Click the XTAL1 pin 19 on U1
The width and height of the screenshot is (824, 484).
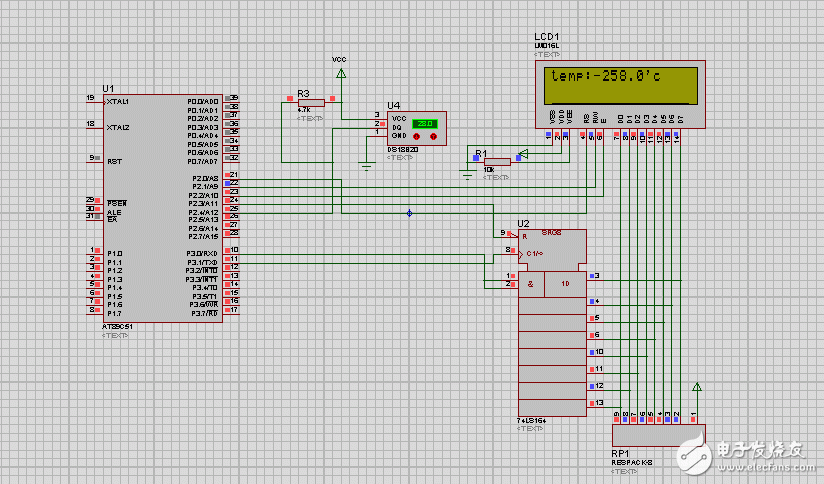click(93, 99)
